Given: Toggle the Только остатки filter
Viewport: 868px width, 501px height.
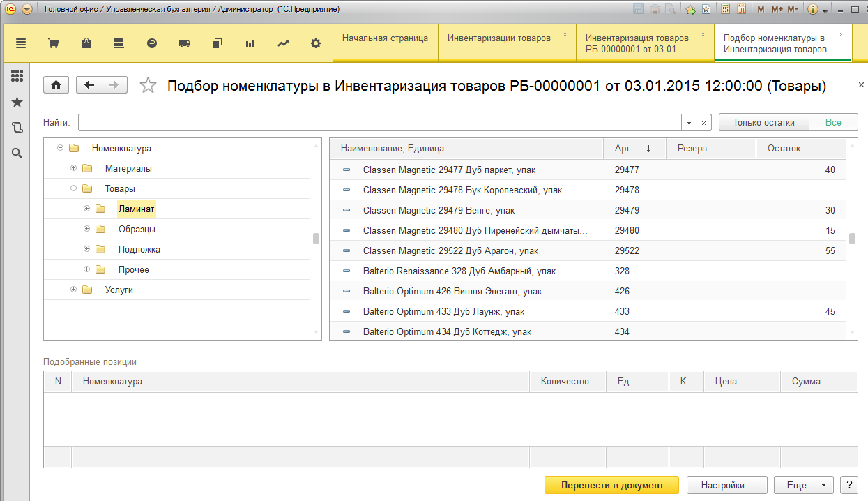Looking at the screenshot, I should (x=763, y=122).
